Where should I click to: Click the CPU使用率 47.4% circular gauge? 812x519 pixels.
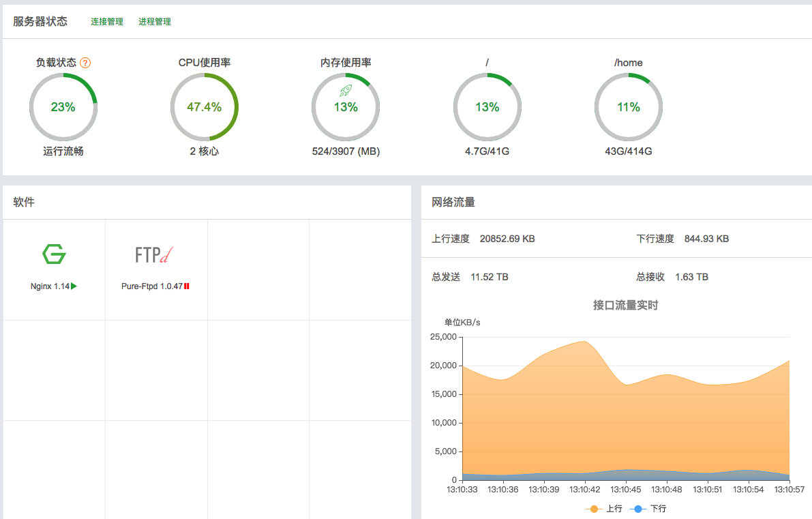[x=205, y=107]
